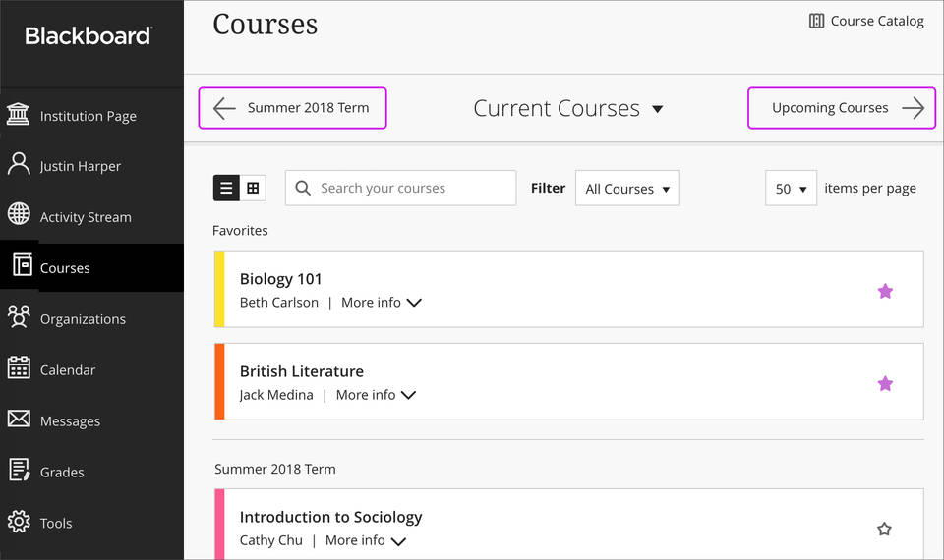Screen dimensions: 944x560
Task: Open the Calendar icon in sidebar
Action: (19, 368)
